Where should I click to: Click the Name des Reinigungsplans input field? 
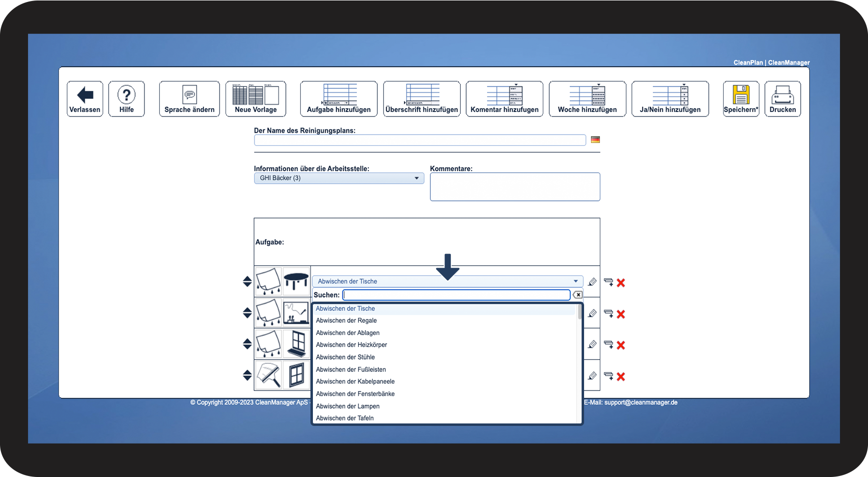tap(420, 140)
